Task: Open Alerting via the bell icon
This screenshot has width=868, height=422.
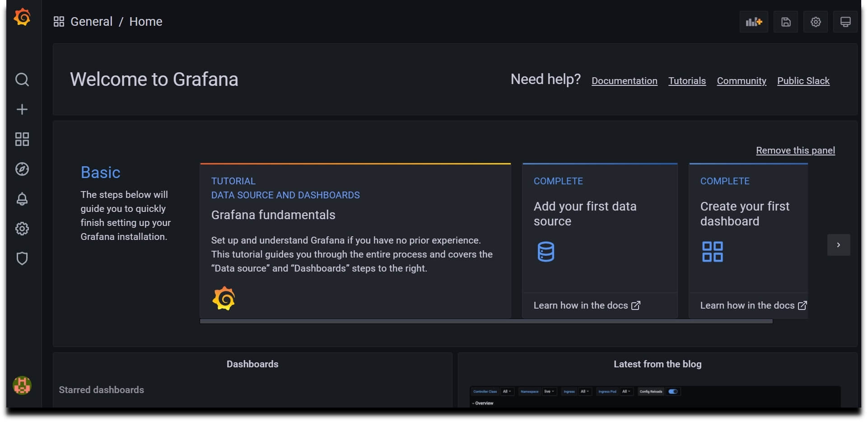Action: click(x=22, y=199)
